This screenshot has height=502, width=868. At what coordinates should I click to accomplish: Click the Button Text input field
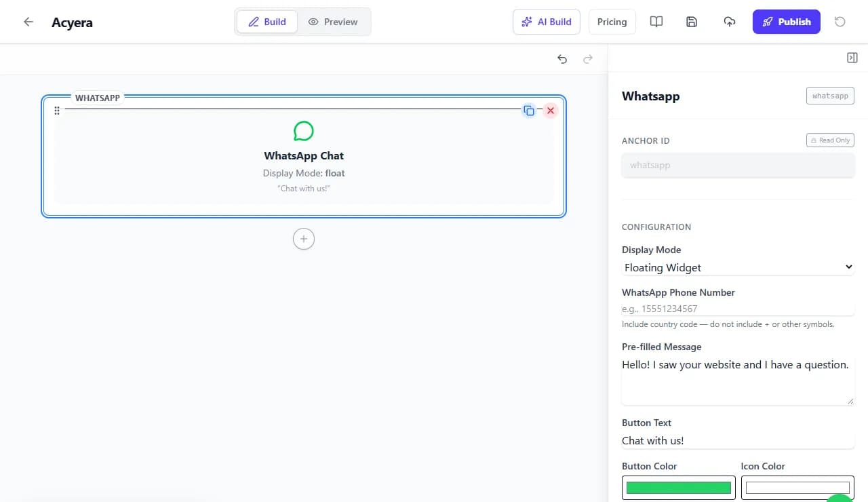[x=738, y=440]
